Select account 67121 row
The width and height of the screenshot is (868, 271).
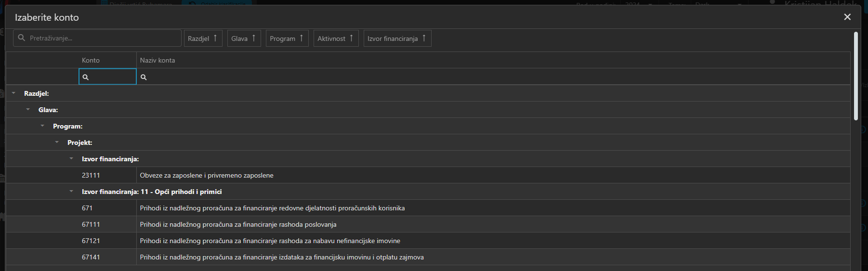(270, 241)
